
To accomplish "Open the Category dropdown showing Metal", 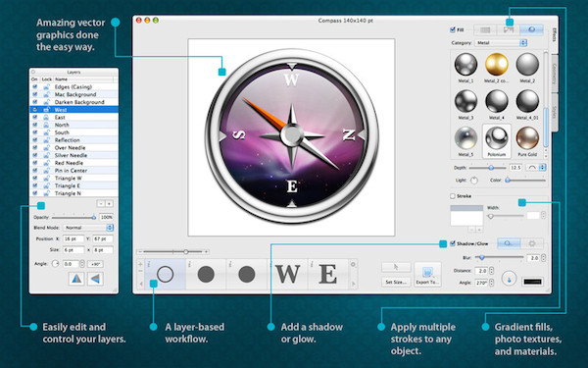I will click(x=501, y=43).
